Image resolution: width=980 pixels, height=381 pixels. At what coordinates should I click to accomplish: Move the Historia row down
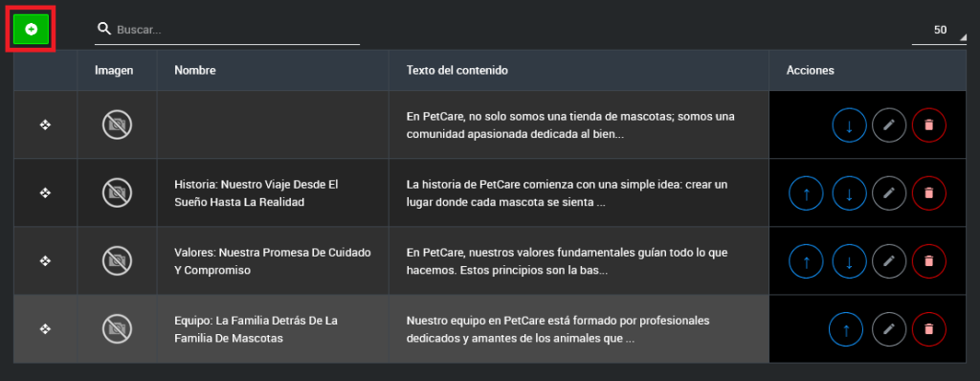pyautogui.click(x=849, y=193)
